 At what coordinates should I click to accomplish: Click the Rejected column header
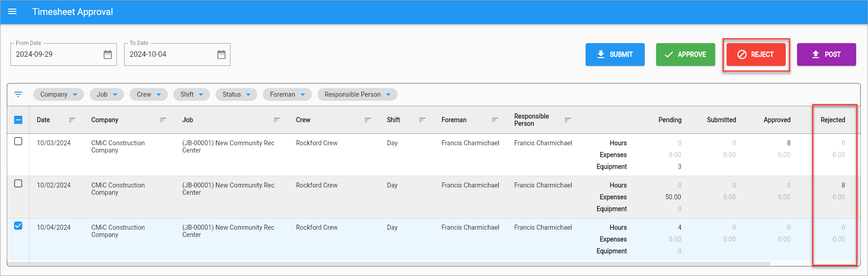point(833,120)
